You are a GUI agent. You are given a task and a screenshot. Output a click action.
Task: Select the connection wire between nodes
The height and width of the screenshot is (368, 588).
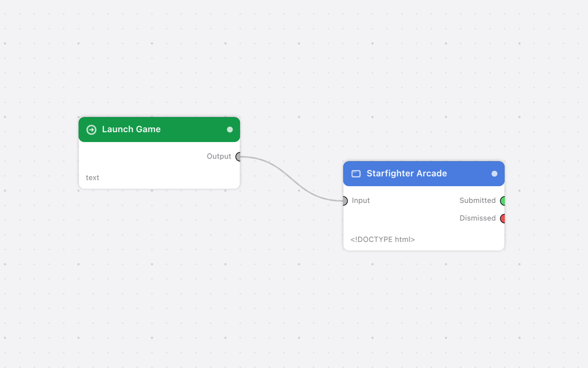tap(291, 178)
